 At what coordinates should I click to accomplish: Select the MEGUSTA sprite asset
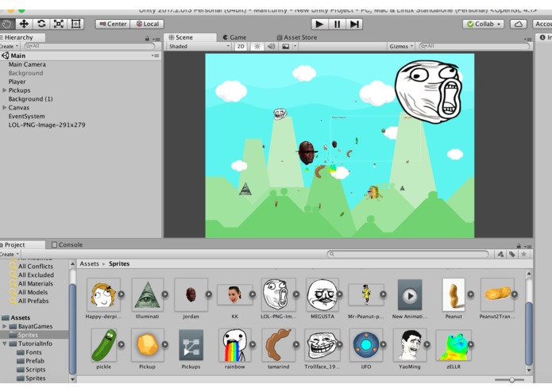coord(322,298)
